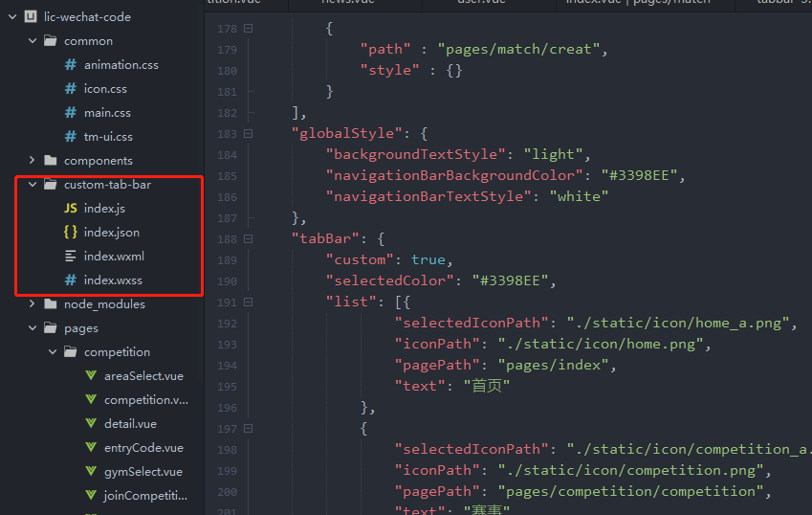
Task: Click the lic-wechat-code project icon
Action: (31, 16)
